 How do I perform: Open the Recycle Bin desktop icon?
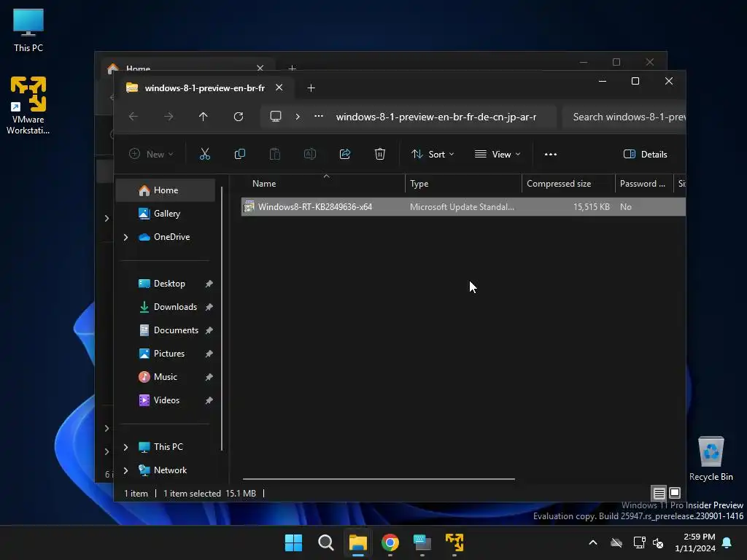coord(711,459)
